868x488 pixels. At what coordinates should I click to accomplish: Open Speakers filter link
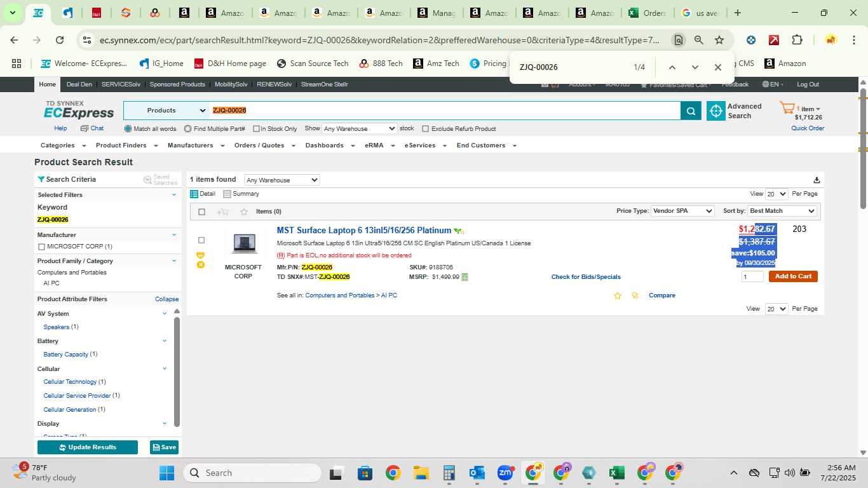pos(57,327)
